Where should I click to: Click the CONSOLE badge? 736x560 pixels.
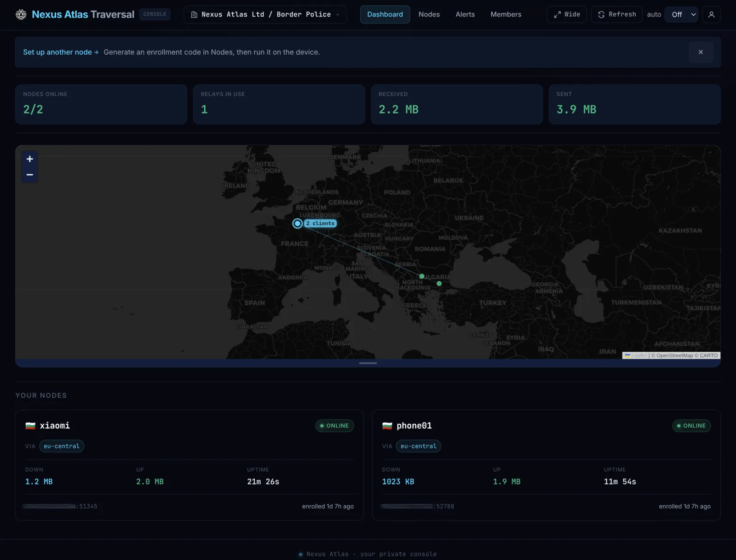(155, 14)
